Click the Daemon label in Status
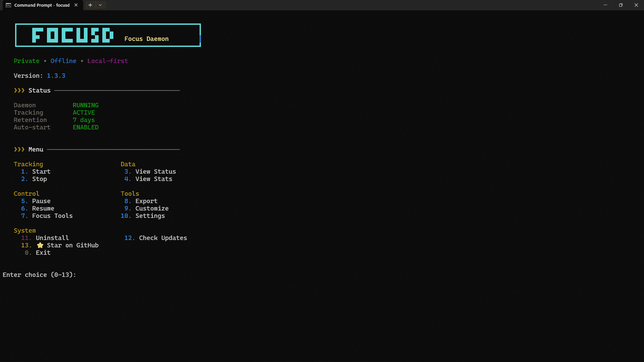This screenshot has width=644, height=362. (x=25, y=105)
